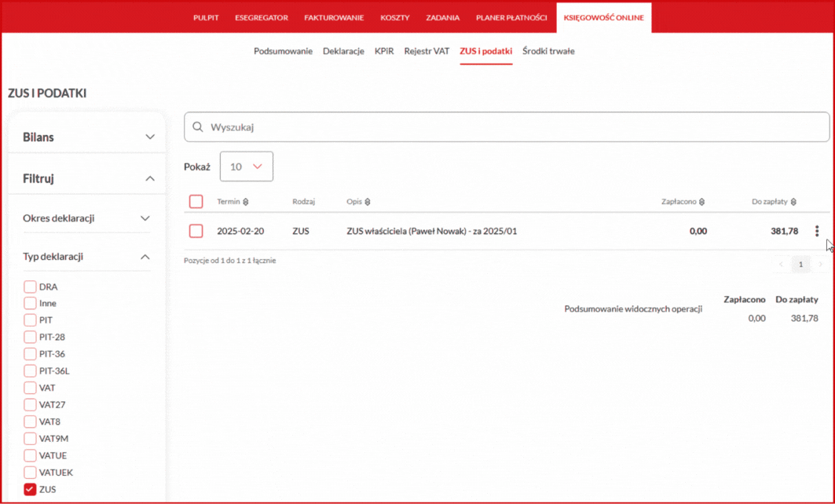Check the VAT8 filter checkbox
This screenshot has height=504, width=835.
pyautogui.click(x=30, y=422)
